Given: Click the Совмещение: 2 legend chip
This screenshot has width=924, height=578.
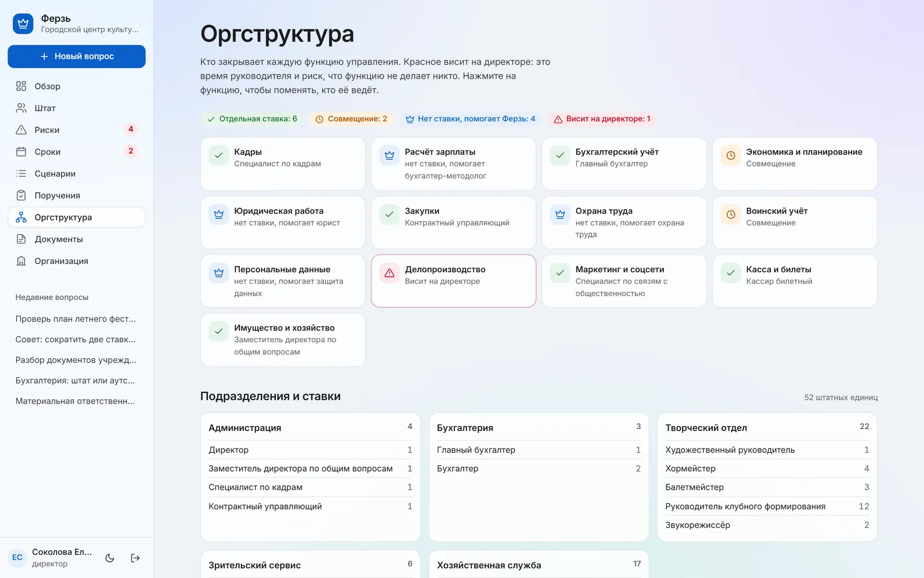Looking at the screenshot, I should pos(351,119).
